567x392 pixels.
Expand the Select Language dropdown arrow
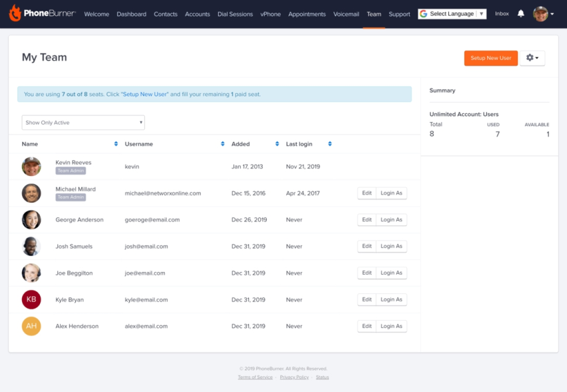click(480, 13)
